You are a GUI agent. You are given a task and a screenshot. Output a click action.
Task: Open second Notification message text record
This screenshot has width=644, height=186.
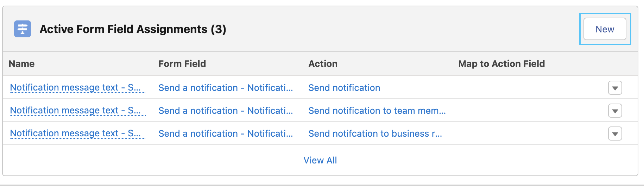(x=75, y=110)
